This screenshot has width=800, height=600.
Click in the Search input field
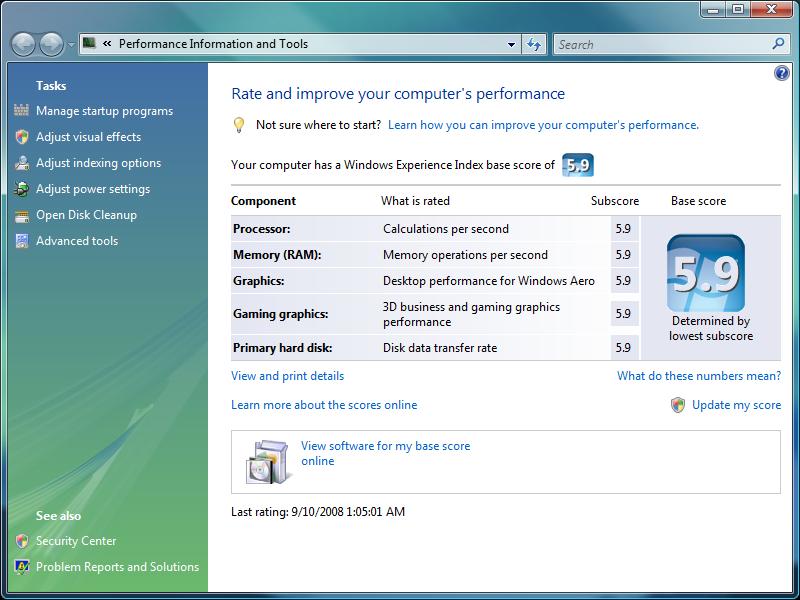pos(662,44)
